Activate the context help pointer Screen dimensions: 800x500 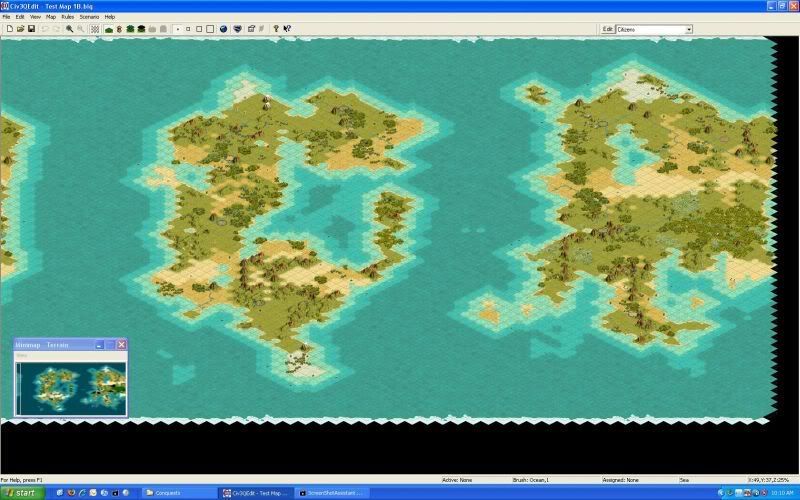pos(287,29)
